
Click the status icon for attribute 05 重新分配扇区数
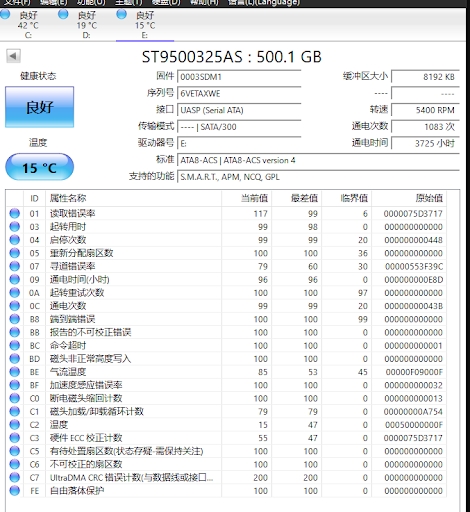coord(15,253)
